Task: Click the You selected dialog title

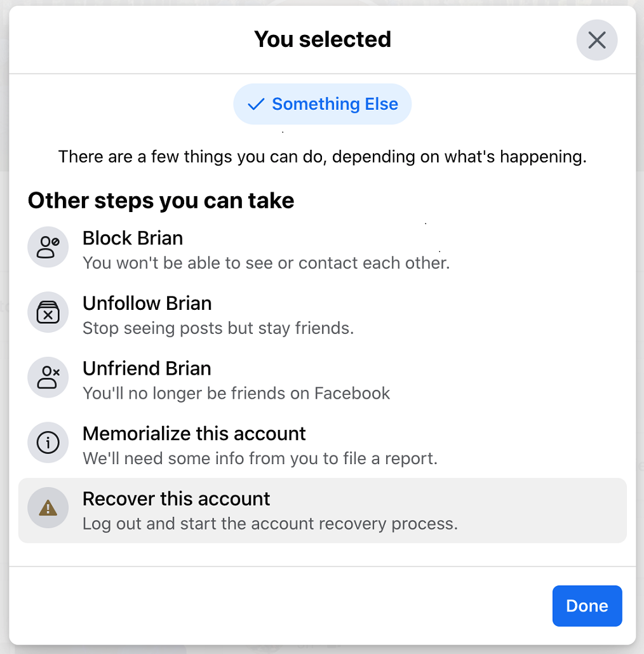Action: tap(322, 39)
